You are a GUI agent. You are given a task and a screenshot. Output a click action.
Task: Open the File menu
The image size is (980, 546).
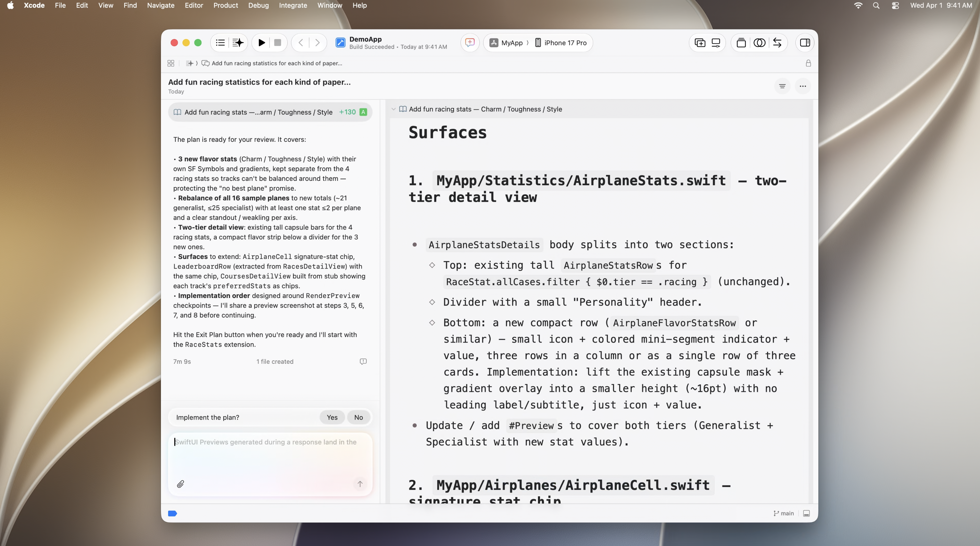(x=60, y=5)
